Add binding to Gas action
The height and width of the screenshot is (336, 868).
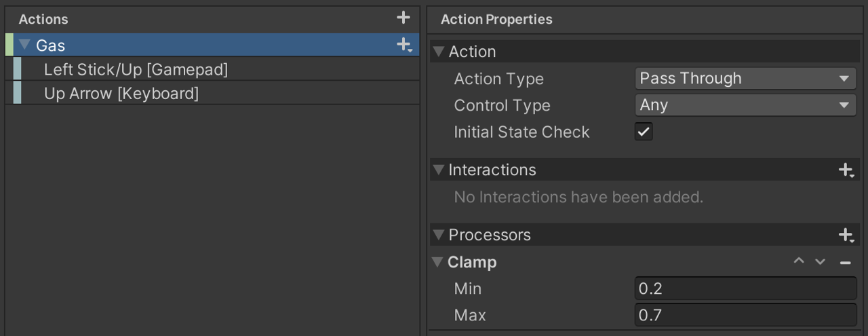pos(404,45)
